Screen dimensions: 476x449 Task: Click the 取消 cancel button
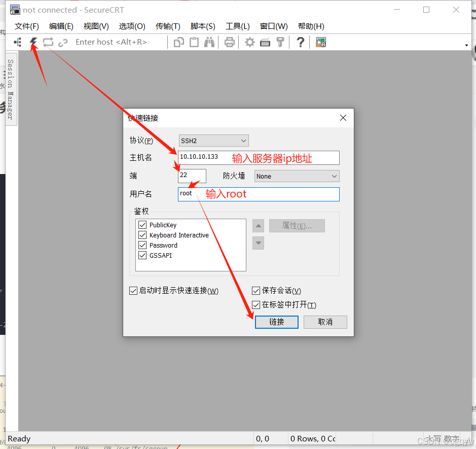(325, 322)
